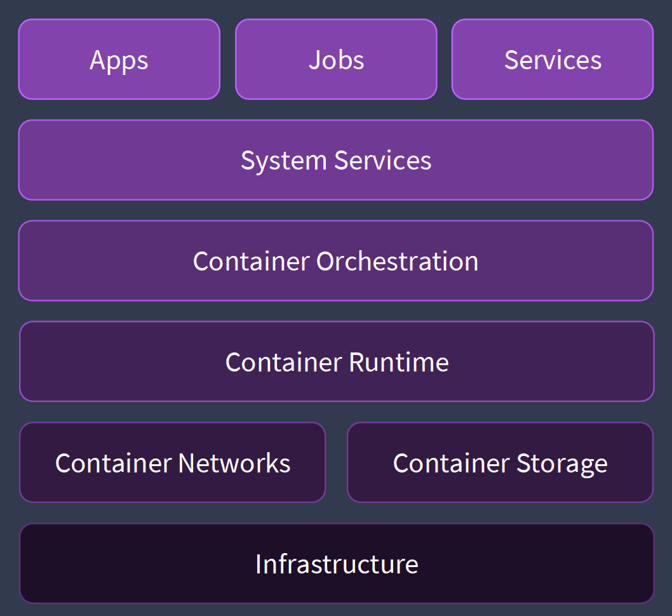Click "Container" in the Container Storage label
The image size is (672, 616).
[452, 464]
